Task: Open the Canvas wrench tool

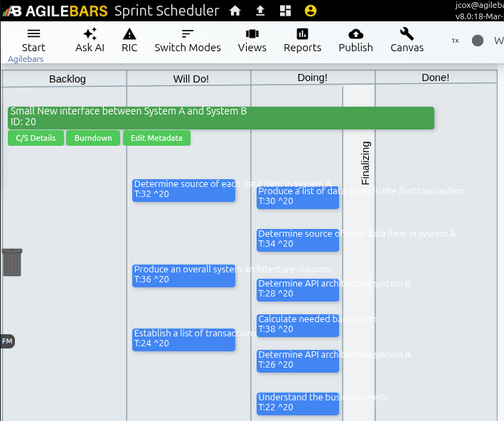Action: (407, 34)
